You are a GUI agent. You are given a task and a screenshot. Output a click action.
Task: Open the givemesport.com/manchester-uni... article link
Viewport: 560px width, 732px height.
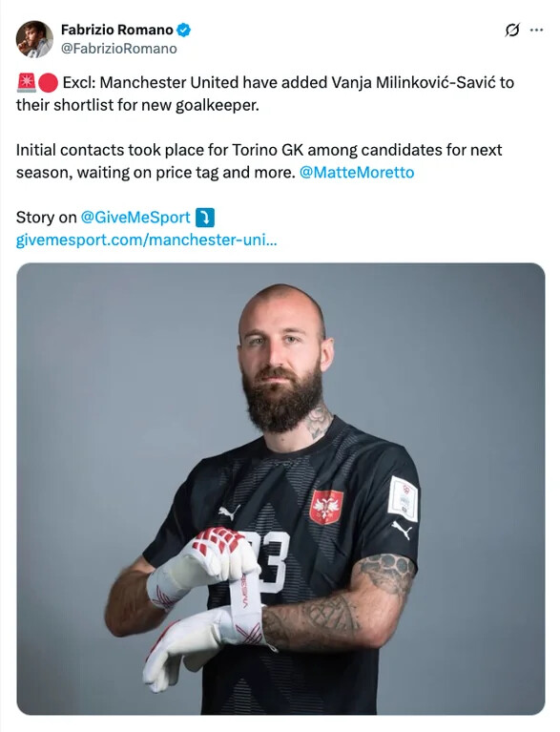pos(147,240)
